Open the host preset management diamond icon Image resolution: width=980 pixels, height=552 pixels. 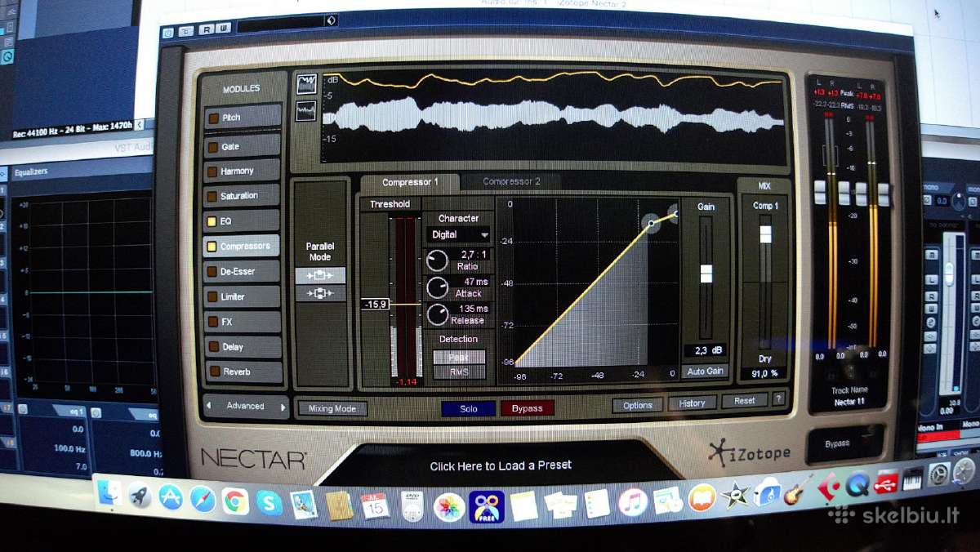pos(331,20)
